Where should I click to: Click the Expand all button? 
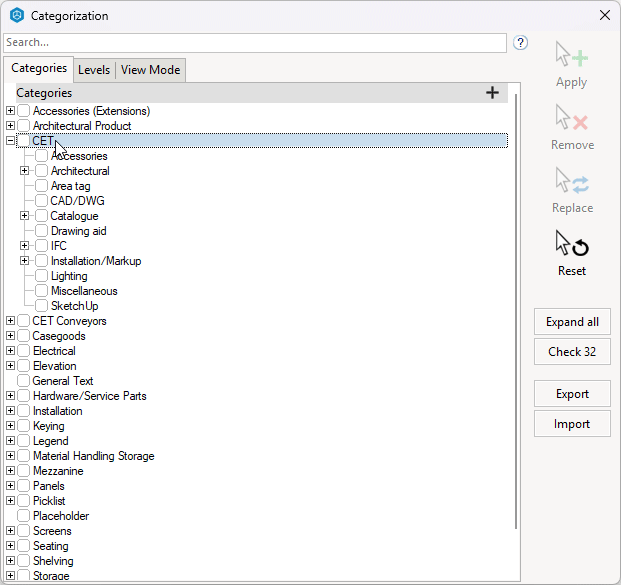[572, 322]
